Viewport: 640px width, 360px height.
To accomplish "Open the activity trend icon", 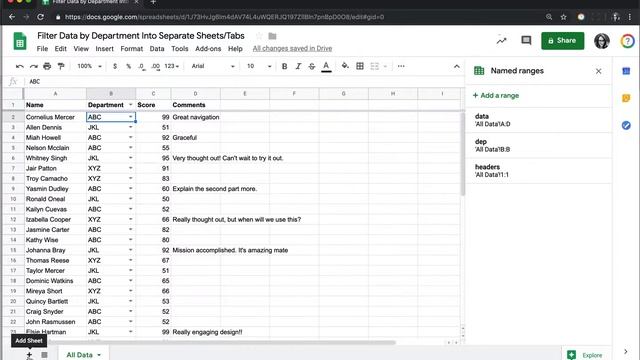I will pos(502,40).
